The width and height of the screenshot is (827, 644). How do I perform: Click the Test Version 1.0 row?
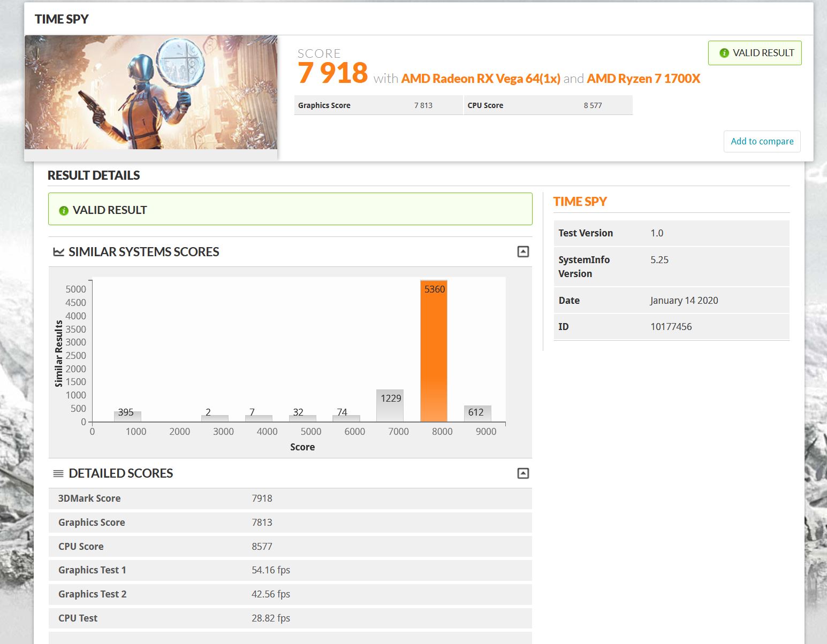[671, 233]
